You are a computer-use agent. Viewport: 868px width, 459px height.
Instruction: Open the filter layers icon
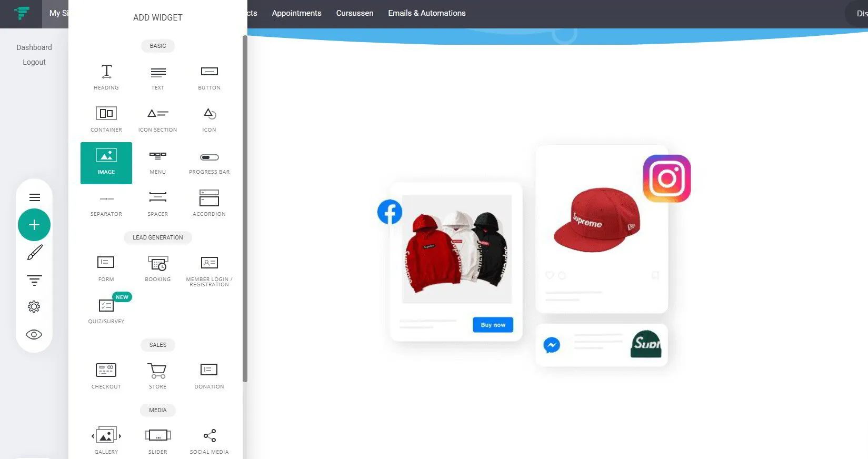point(35,281)
